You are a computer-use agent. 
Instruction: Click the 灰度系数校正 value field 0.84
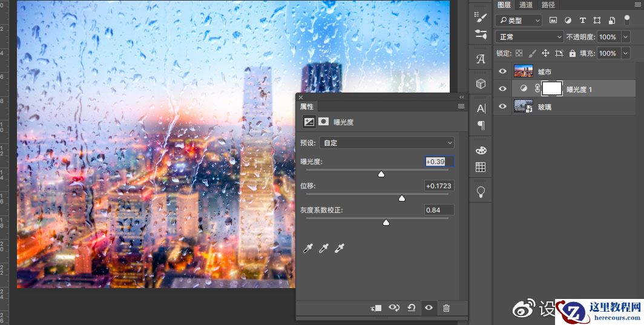[439, 210]
